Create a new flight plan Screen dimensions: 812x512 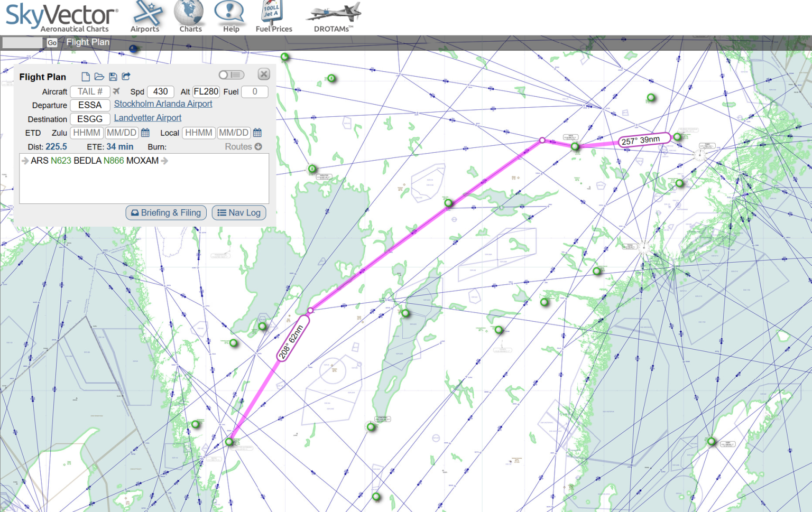[85, 76]
